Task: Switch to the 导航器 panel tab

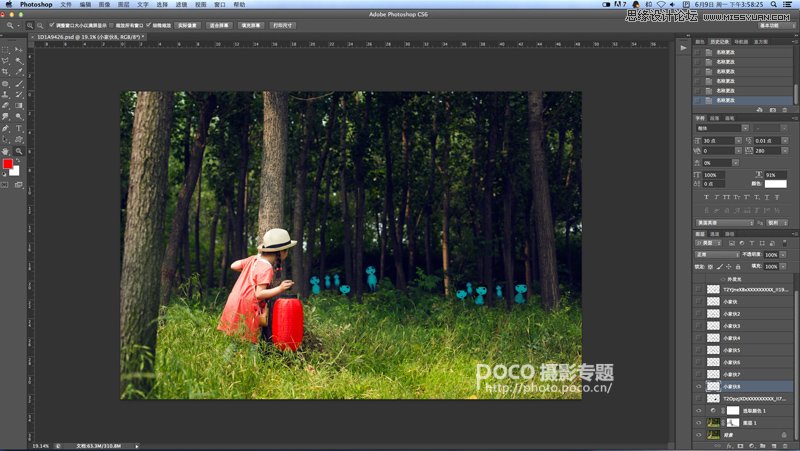Action: [741, 42]
